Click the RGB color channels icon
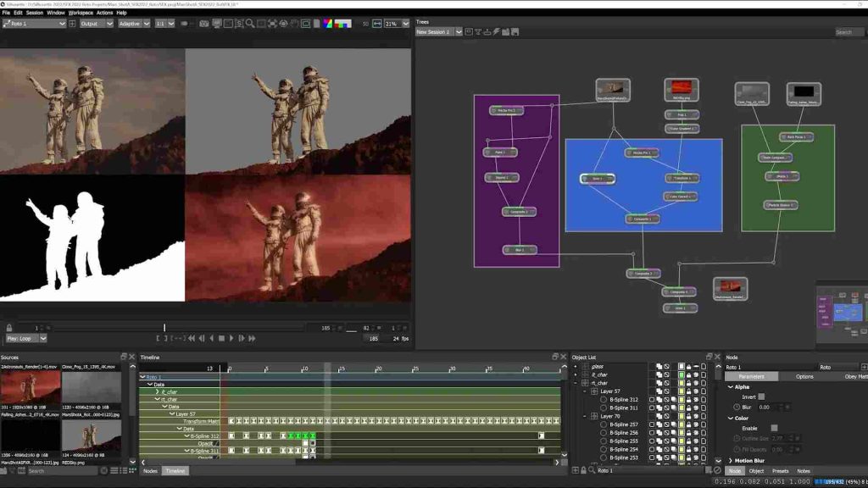Image resolution: width=868 pixels, height=488 pixels. (328, 24)
